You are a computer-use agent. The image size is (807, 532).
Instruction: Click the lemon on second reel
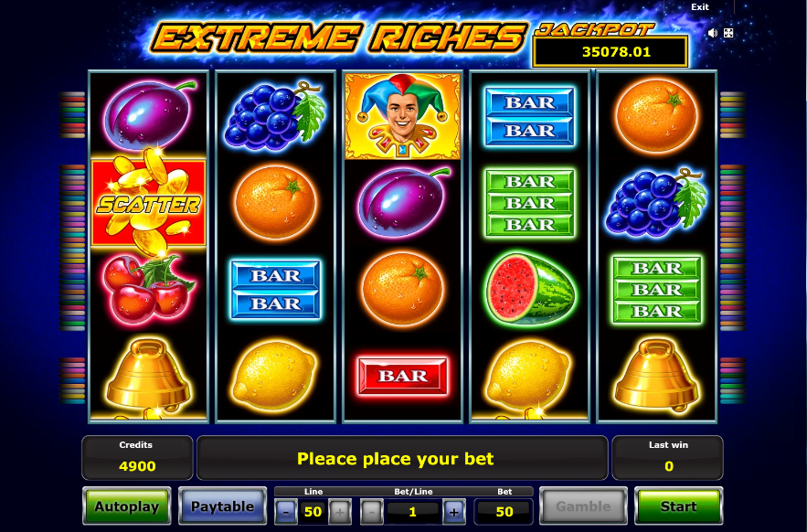(275, 376)
